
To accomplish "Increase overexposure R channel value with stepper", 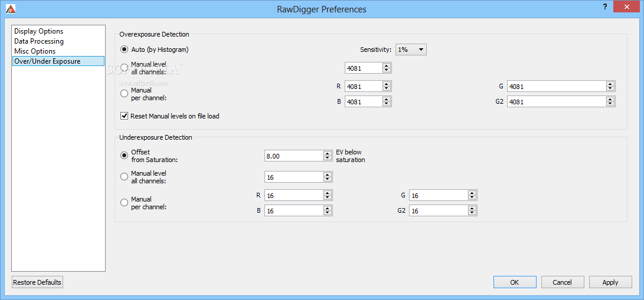I will [387, 84].
